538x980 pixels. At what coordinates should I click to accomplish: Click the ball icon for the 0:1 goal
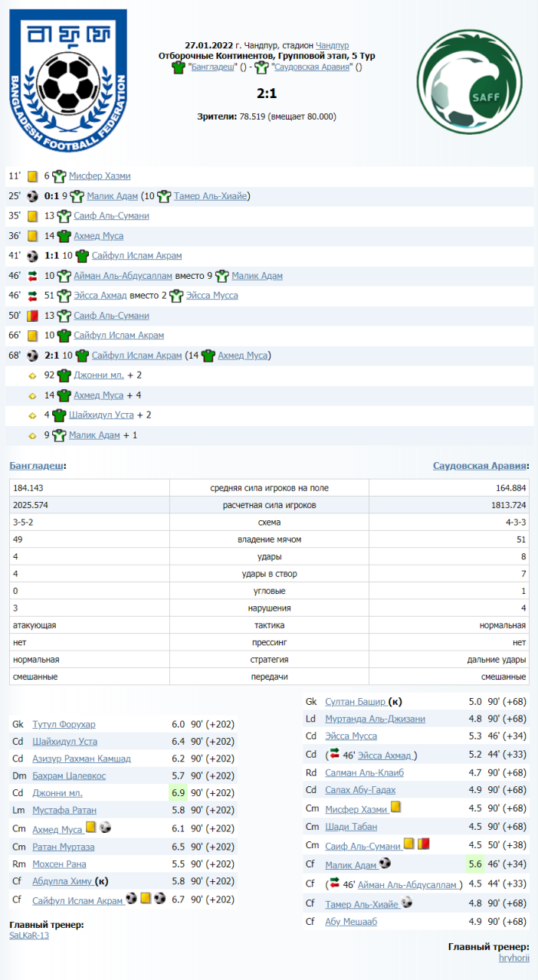coord(33,196)
